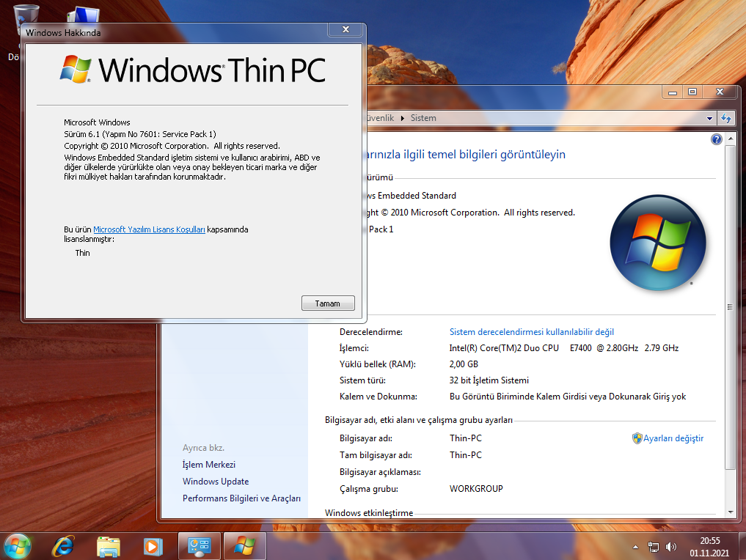
Task: Open Microsoft Yazılım Lisans Koşulları link
Action: (x=149, y=229)
